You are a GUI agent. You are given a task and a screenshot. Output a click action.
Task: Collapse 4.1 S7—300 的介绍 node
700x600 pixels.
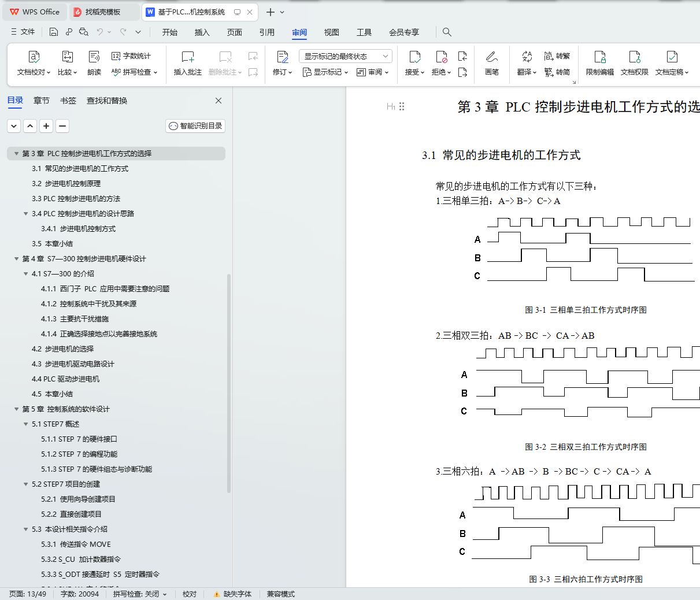pos(25,274)
